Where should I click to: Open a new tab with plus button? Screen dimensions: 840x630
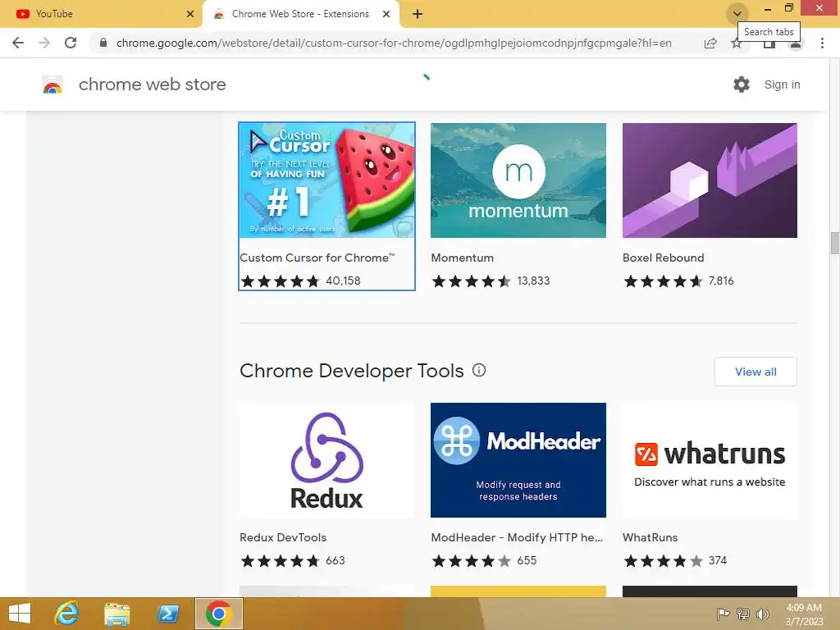tap(418, 14)
